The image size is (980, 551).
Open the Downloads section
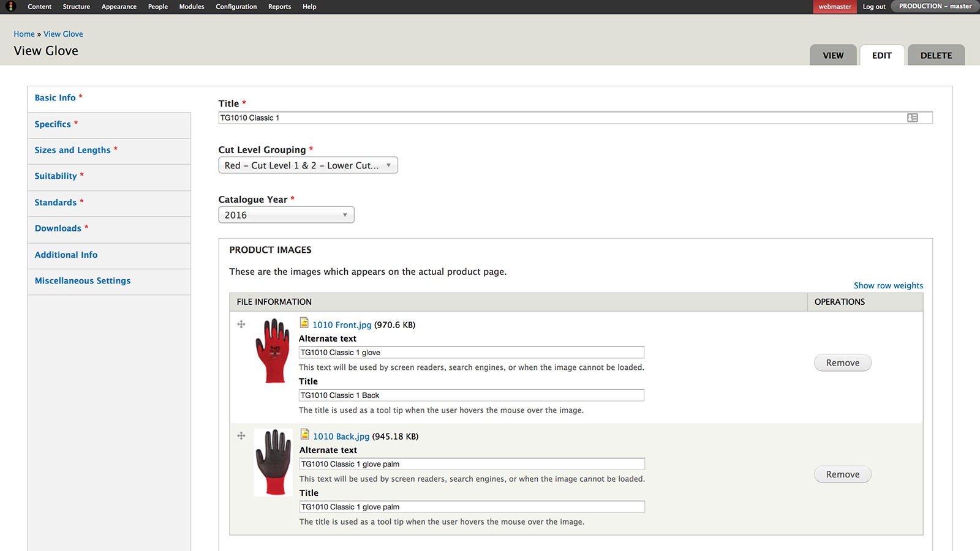pyautogui.click(x=109, y=229)
